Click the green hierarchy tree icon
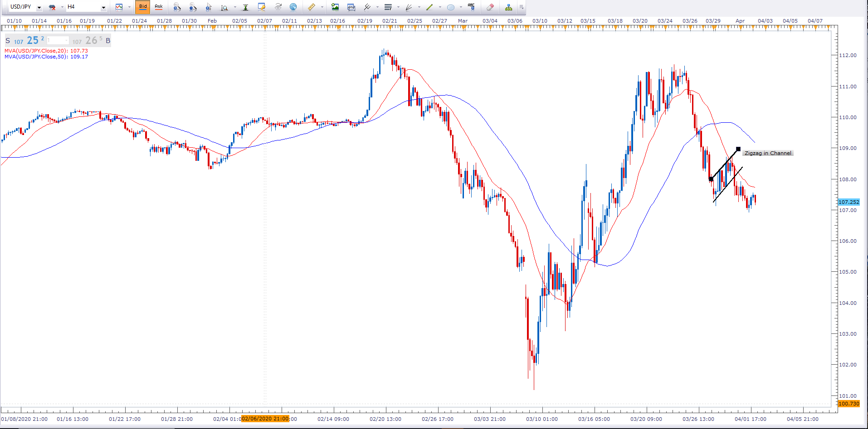 click(508, 7)
